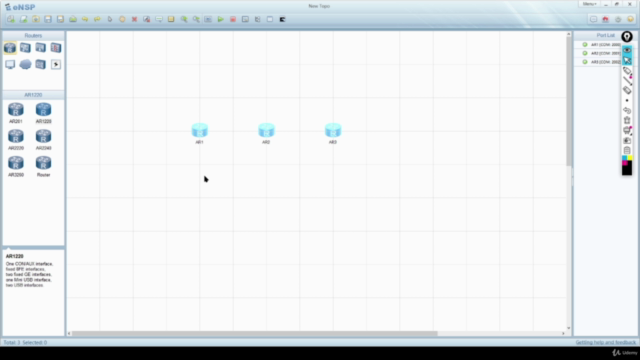The height and width of the screenshot is (360, 640).
Task: Select the Firewall device category icon
Action: click(x=56, y=48)
